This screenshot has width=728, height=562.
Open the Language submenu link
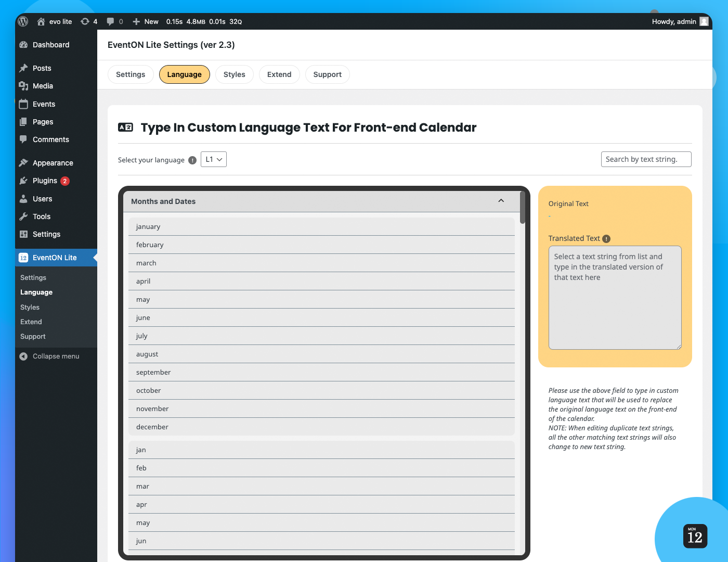click(36, 292)
